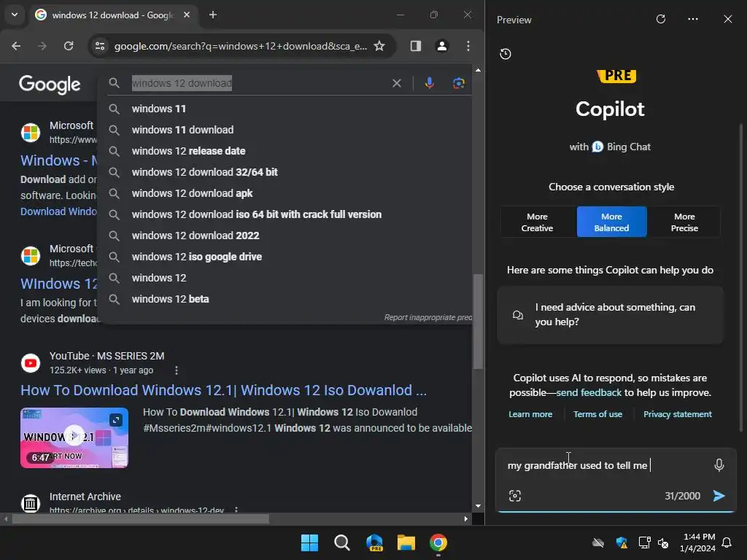The width and height of the screenshot is (747, 560).
Task: Clear the Google search box text
Action: click(x=396, y=83)
